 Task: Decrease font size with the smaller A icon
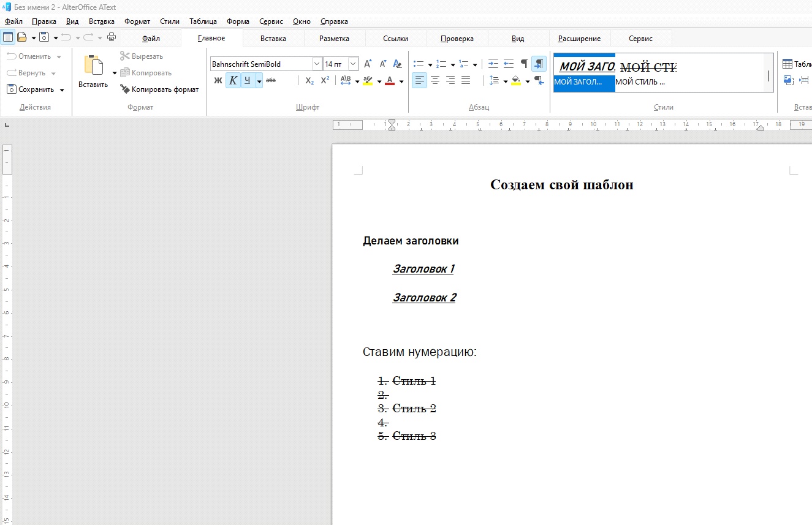(383, 64)
